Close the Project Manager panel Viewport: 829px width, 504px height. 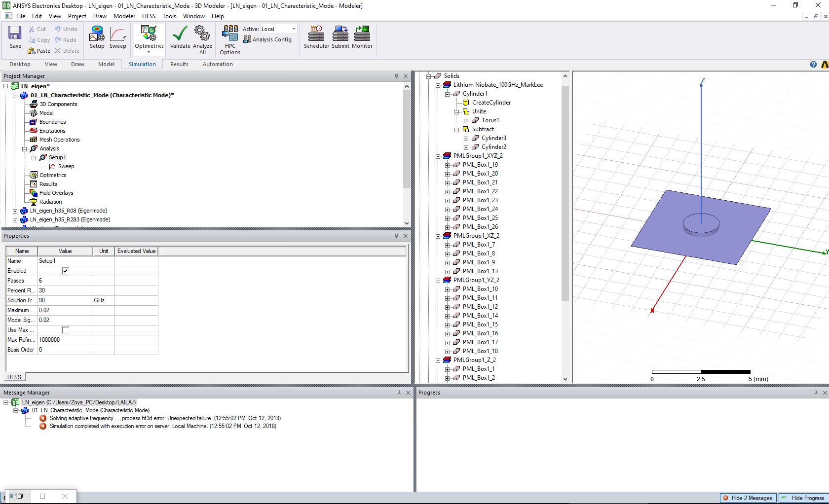[x=406, y=76]
